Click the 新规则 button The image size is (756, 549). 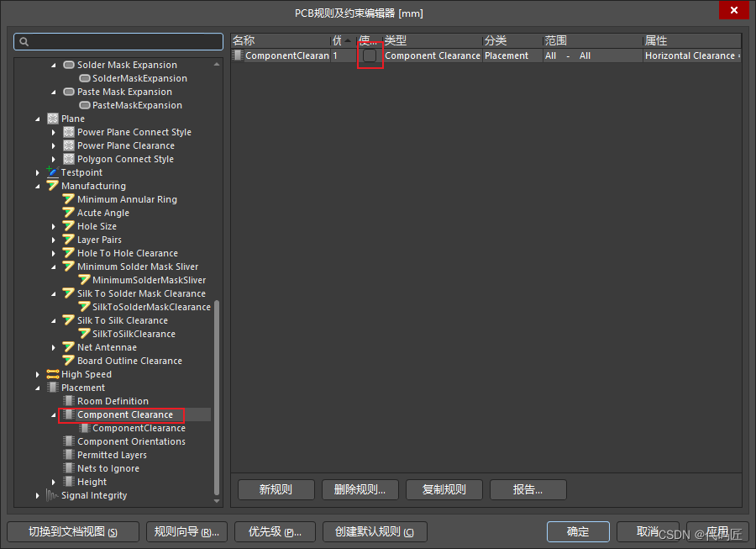click(x=276, y=489)
